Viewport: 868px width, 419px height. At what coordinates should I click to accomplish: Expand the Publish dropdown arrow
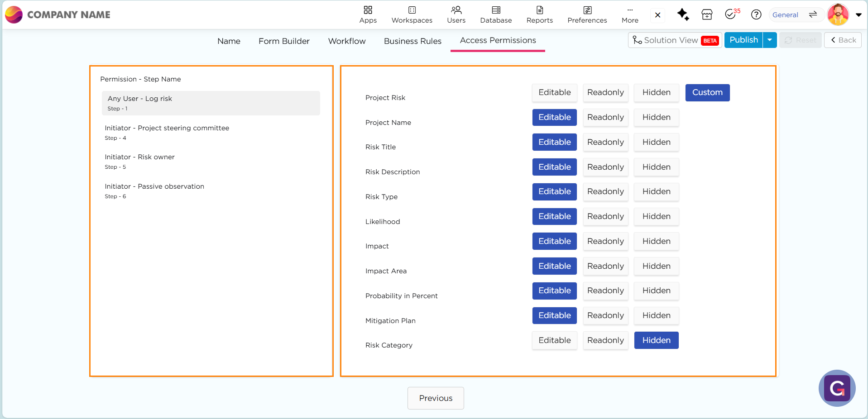(770, 40)
